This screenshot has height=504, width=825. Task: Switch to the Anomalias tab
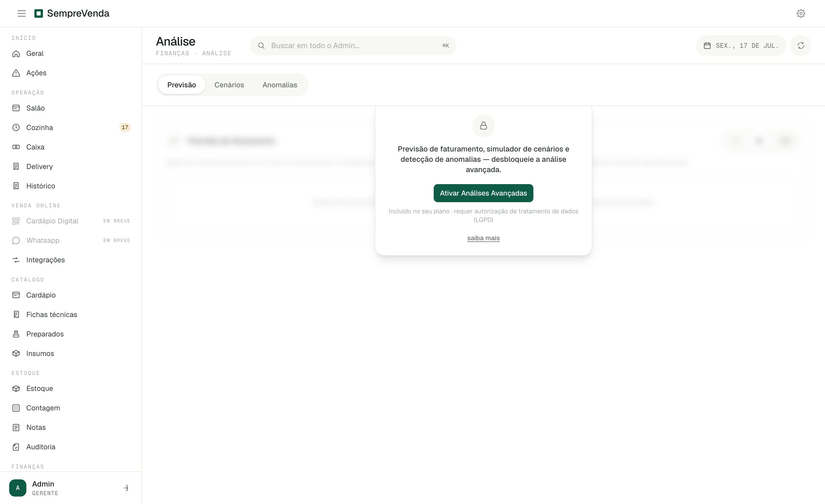(x=280, y=85)
